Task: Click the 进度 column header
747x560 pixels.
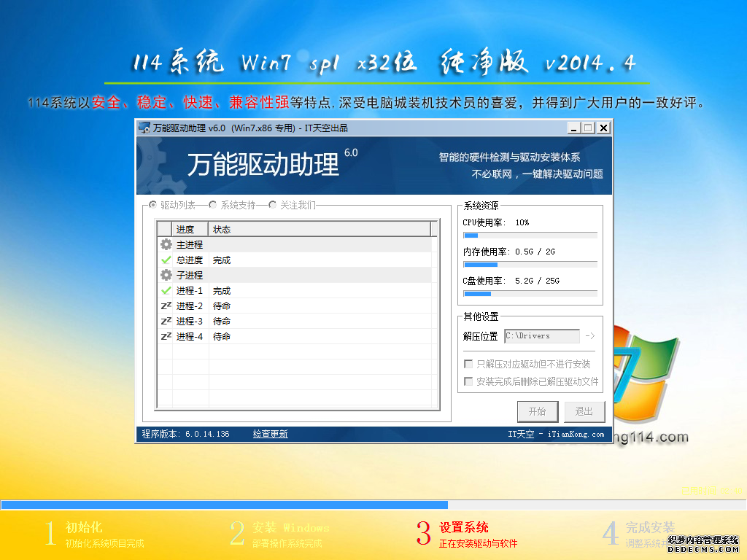Action: coord(190,230)
